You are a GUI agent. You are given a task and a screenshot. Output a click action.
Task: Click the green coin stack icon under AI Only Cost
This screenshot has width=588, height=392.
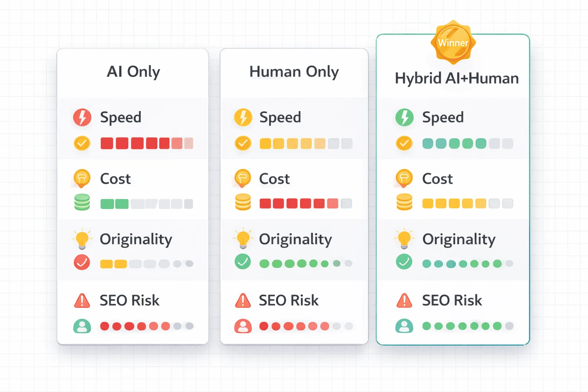(x=82, y=202)
